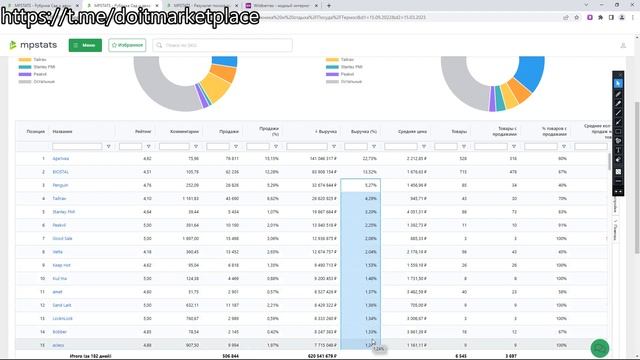
Task: Sort table by Комментарии column header
Action: pyautogui.click(x=184, y=131)
